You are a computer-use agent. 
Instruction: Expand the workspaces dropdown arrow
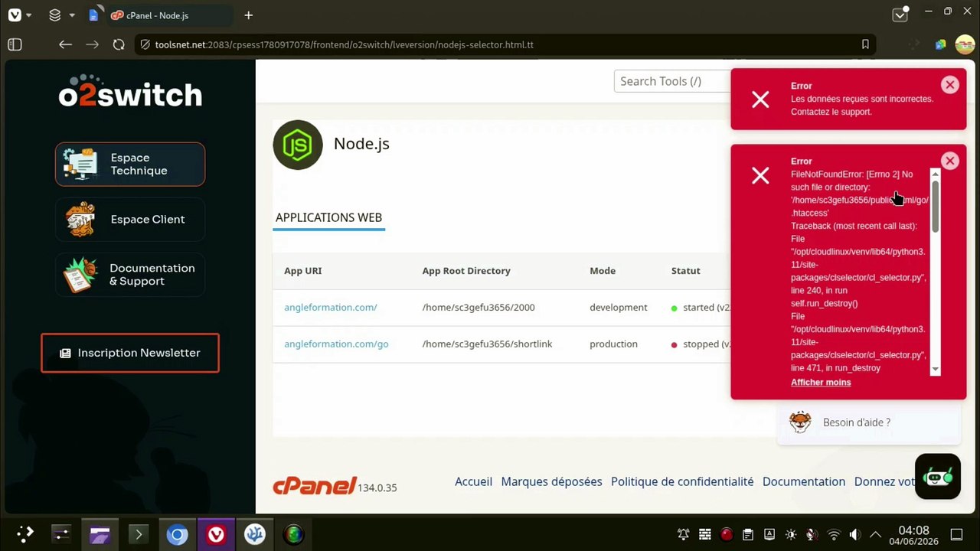pos(72,15)
